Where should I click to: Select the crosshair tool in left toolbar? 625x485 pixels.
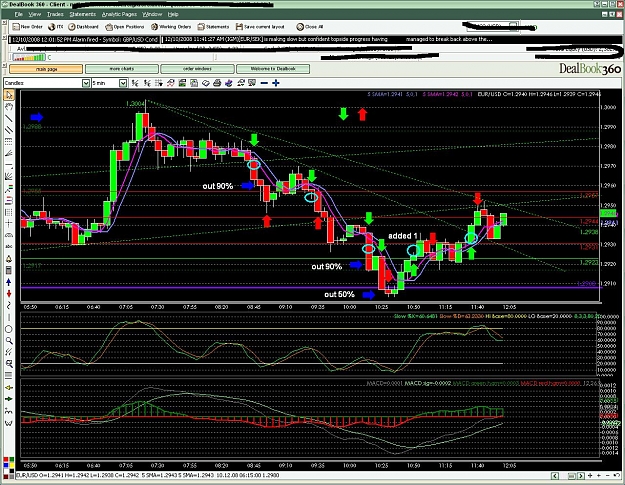(x=9, y=224)
